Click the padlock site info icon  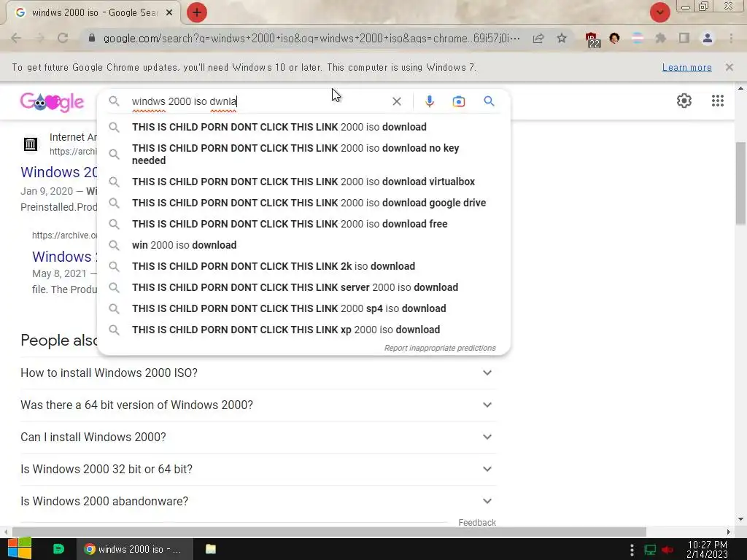(x=92, y=38)
